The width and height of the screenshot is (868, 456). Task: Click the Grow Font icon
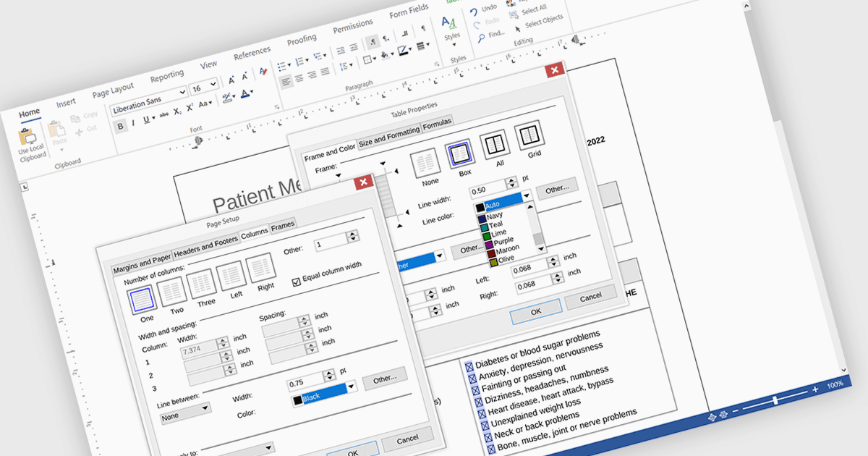(231, 80)
